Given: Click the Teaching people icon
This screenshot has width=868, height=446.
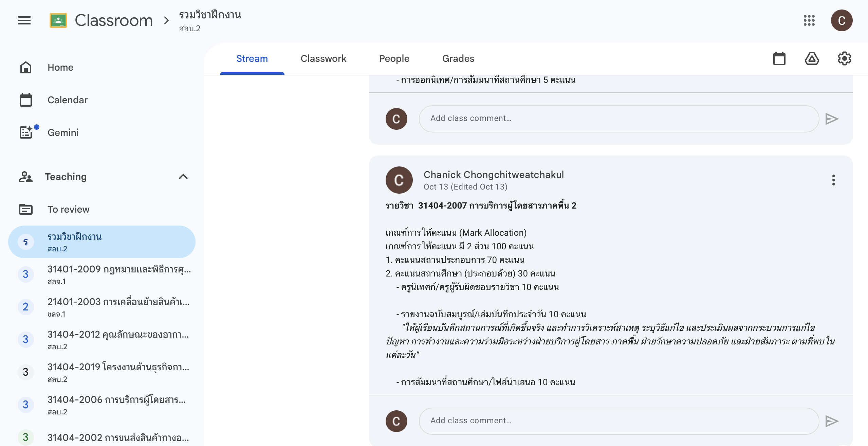Looking at the screenshot, I should click(26, 177).
